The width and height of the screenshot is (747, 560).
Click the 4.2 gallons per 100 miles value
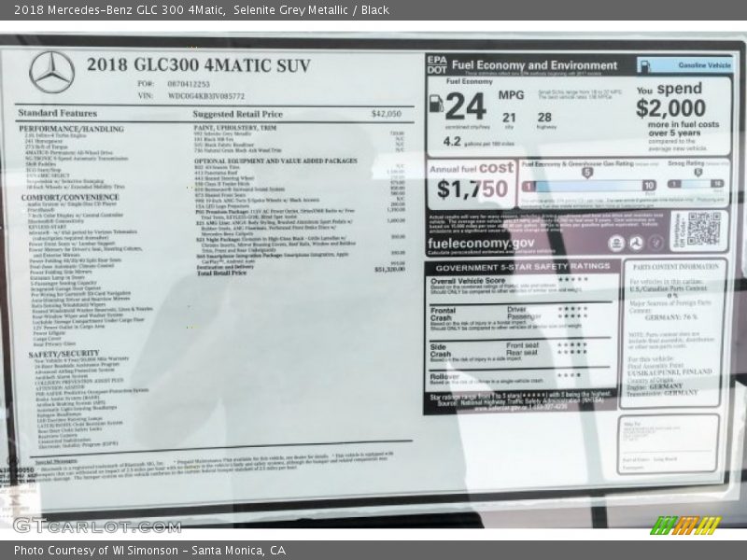pyautogui.click(x=452, y=142)
